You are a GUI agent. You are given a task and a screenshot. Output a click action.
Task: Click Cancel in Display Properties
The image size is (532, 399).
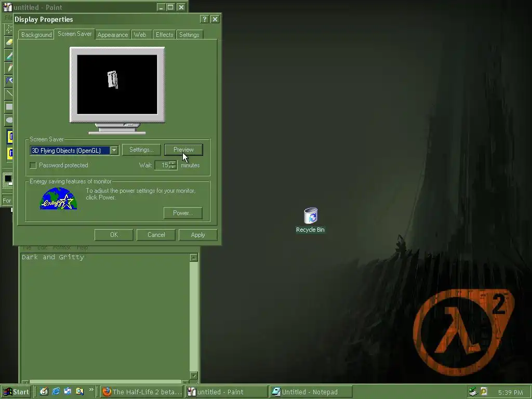156,235
